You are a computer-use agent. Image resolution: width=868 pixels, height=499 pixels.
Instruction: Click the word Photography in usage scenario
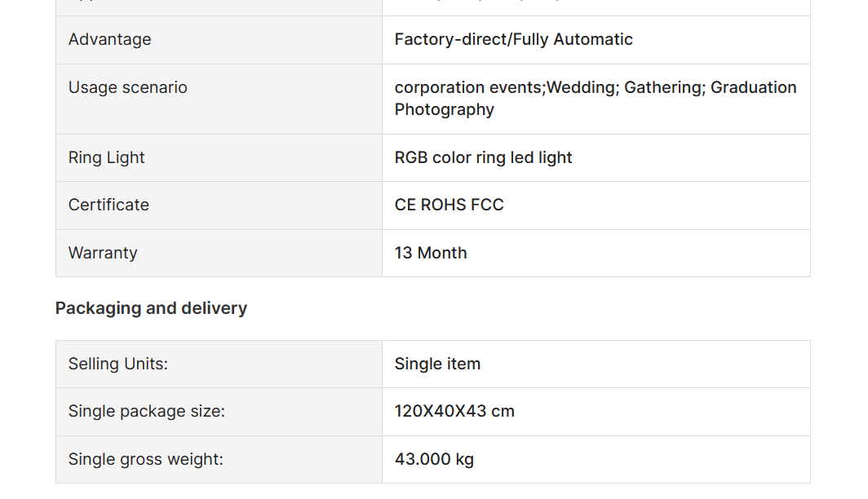click(444, 109)
